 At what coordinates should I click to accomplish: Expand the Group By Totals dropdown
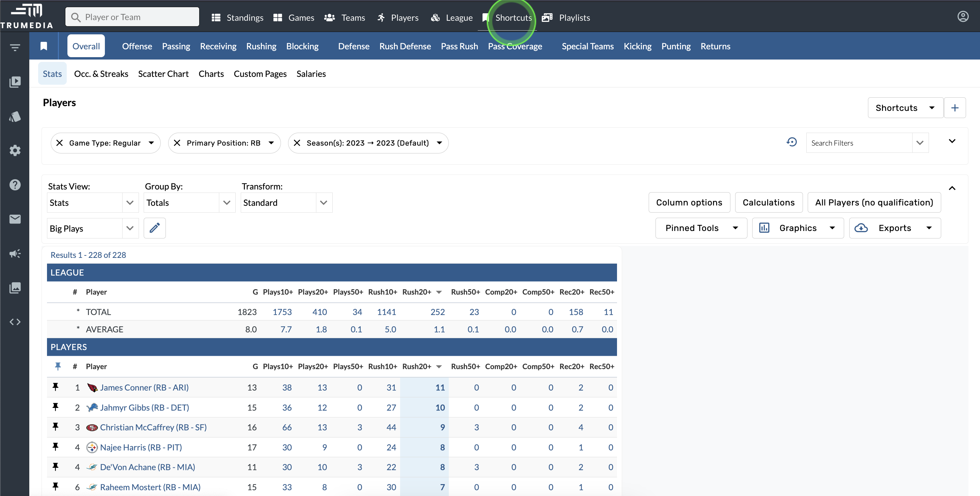coord(189,202)
